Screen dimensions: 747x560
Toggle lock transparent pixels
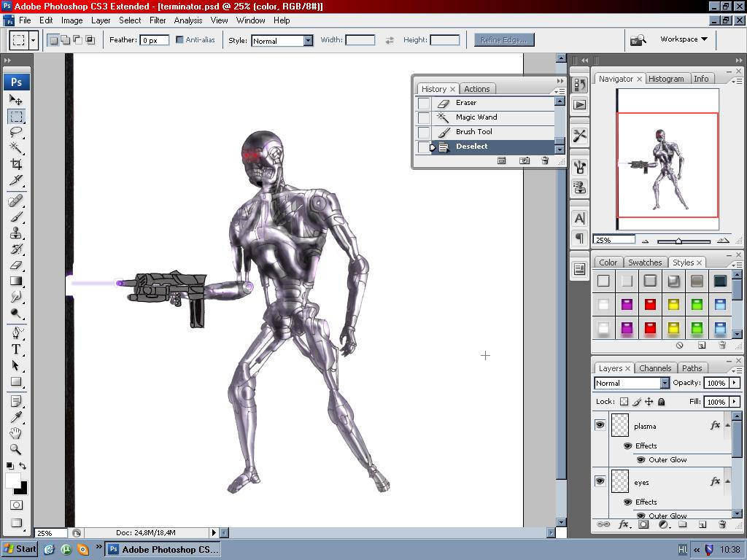(x=624, y=402)
